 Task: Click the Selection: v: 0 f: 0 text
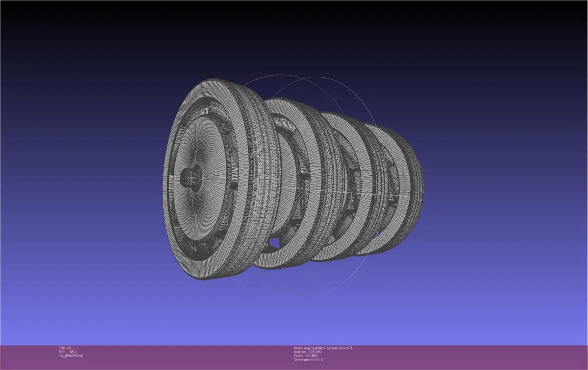point(308,360)
